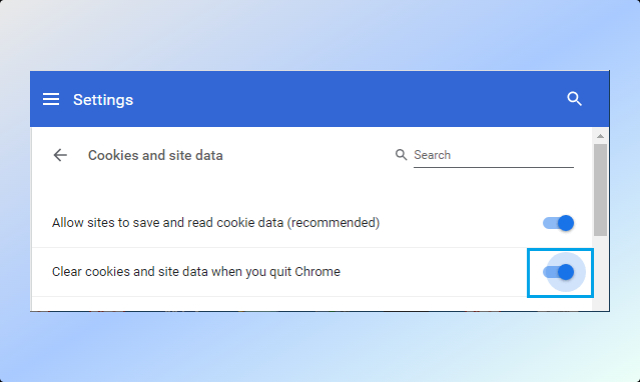Click the scrollbar track below the thumb

tap(600, 271)
